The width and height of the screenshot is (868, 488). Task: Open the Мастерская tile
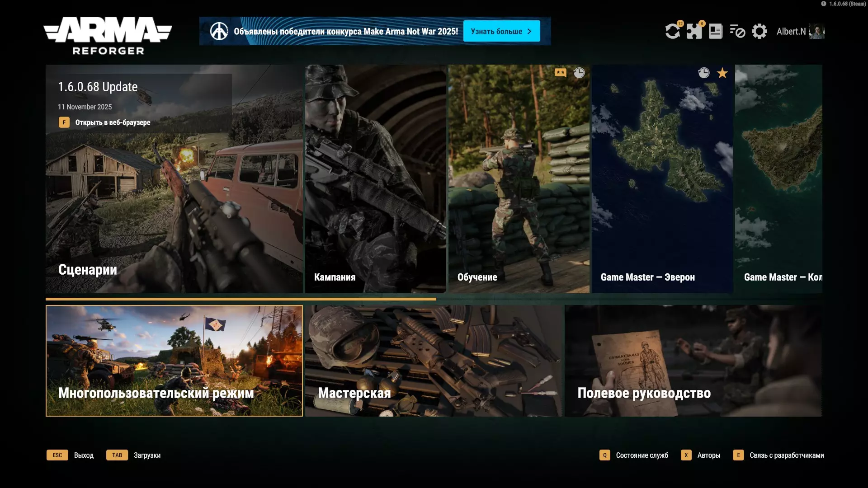point(433,361)
